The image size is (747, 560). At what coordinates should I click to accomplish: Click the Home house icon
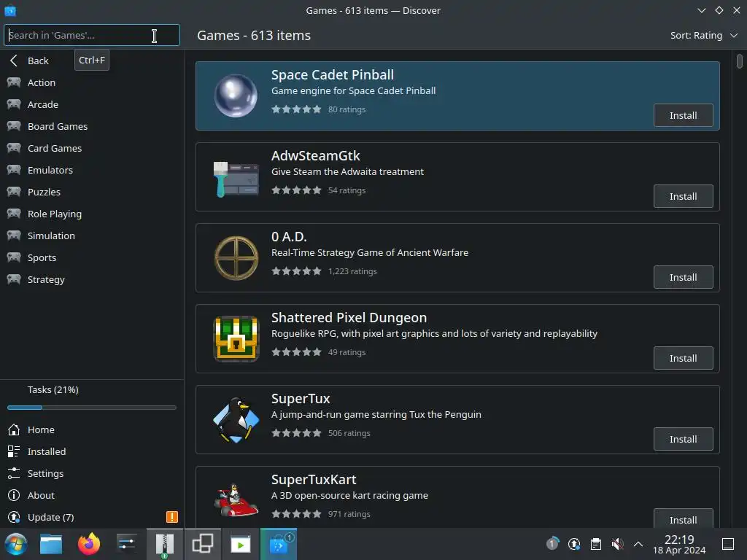(x=14, y=429)
